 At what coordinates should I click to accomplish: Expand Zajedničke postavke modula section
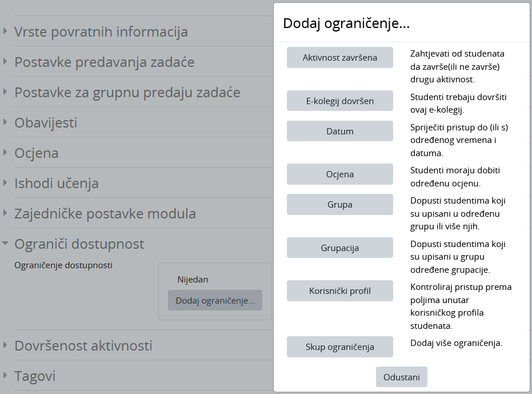pyautogui.click(x=105, y=213)
